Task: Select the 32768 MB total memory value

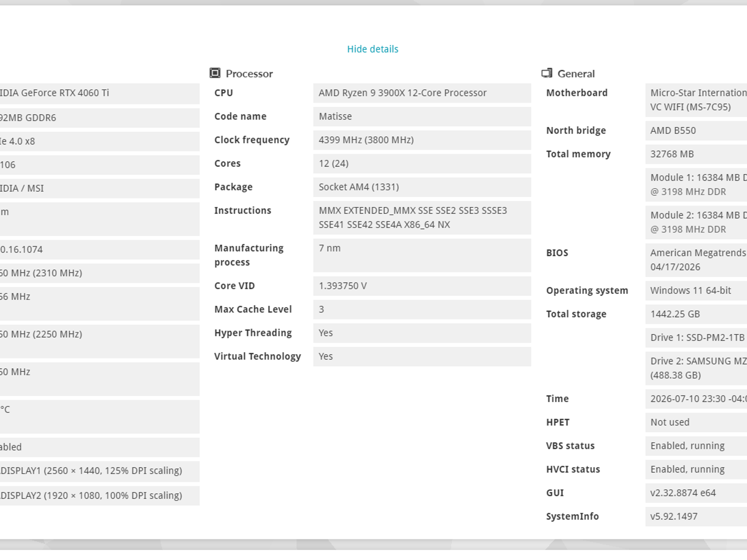Action: (x=696, y=154)
